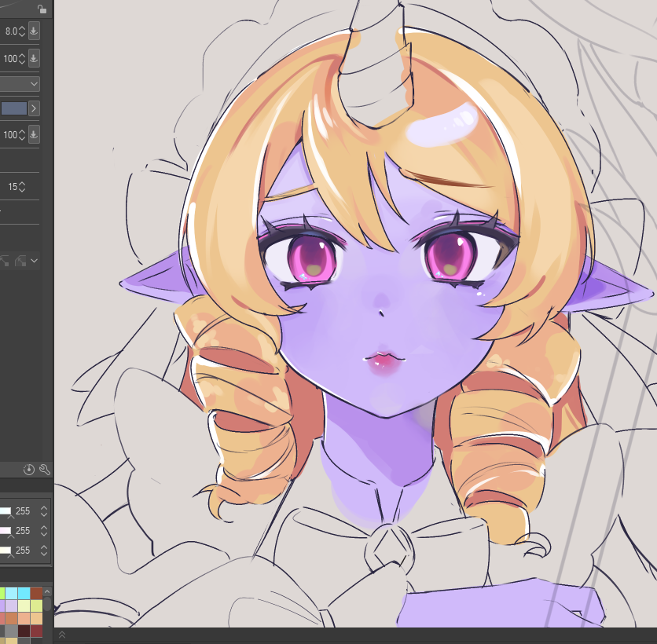Click stepper arrows of the top 255 value
This screenshot has height=644, width=657.
(44, 510)
